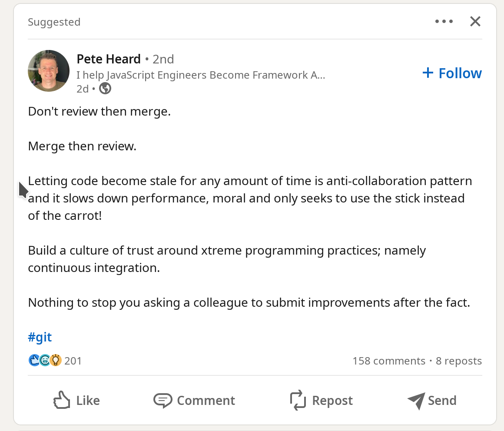The height and width of the screenshot is (431, 504).
Task: Open the 158 comments
Action: (389, 361)
